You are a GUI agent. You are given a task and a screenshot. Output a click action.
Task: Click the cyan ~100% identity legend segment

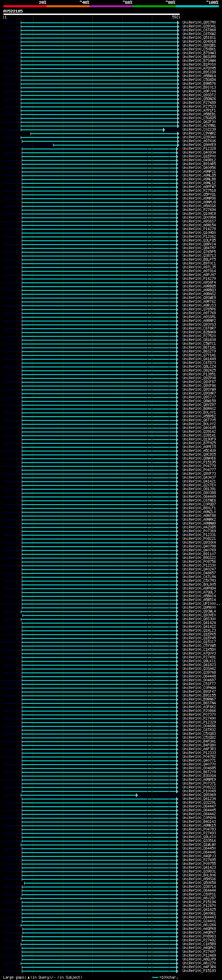click(x=197, y=7)
